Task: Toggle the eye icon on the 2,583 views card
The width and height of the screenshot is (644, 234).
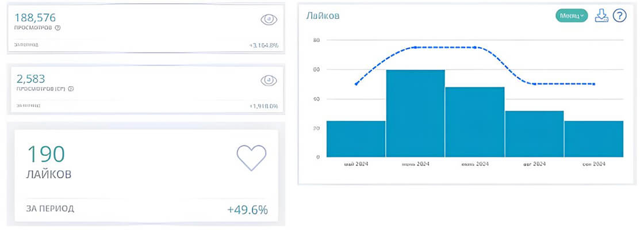Action: (269, 80)
